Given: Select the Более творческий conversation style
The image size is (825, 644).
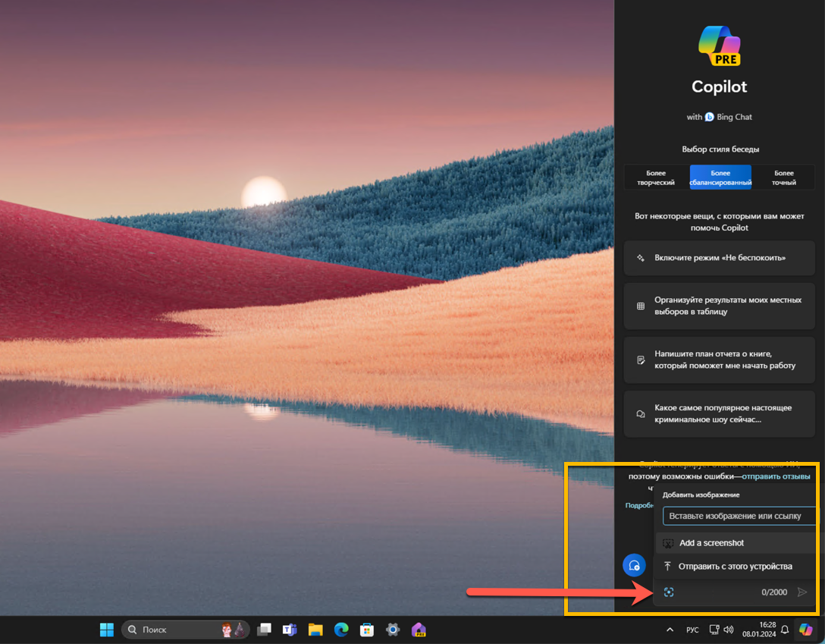Looking at the screenshot, I should 656,177.
